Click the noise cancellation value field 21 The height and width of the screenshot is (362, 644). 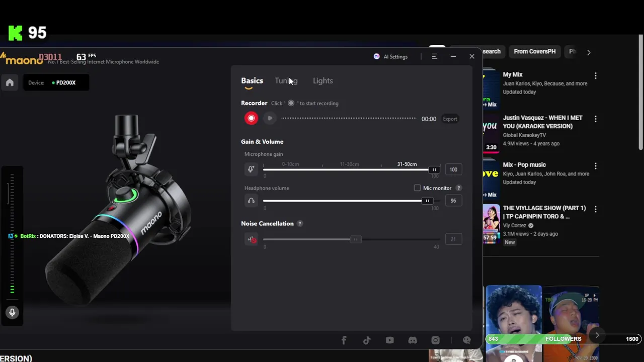(x=453, y=239)
